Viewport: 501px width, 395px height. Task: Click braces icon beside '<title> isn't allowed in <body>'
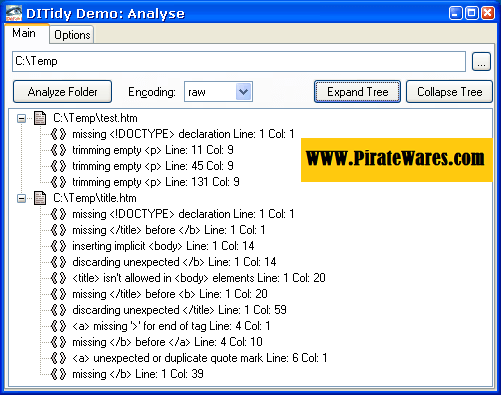click(58, 278)
